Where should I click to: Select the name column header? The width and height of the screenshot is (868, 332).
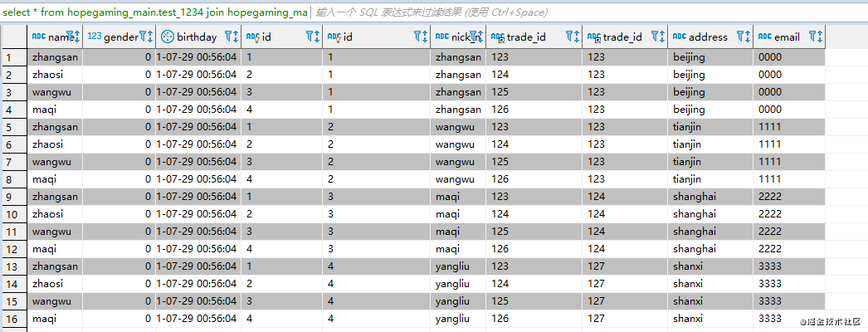coord(55,37)
